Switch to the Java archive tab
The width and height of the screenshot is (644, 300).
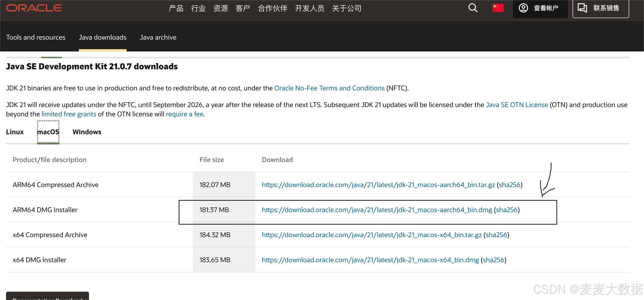[158, 37]
